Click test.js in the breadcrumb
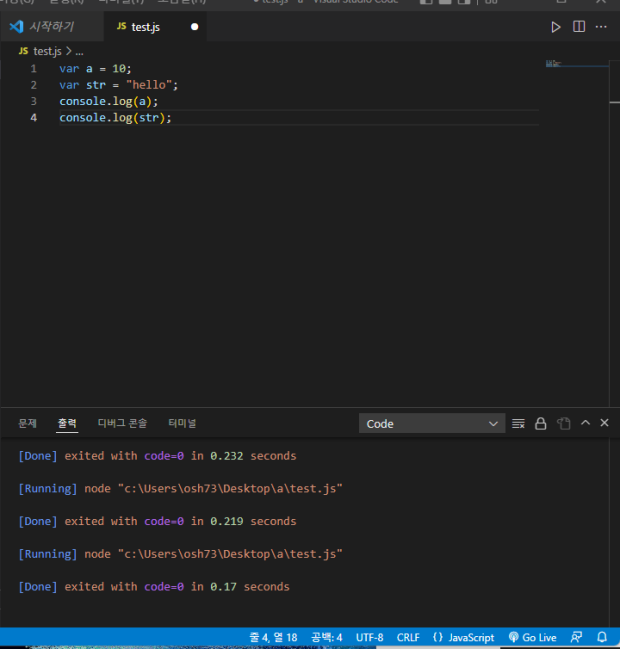620x649 pixels. tap(47, 51)
